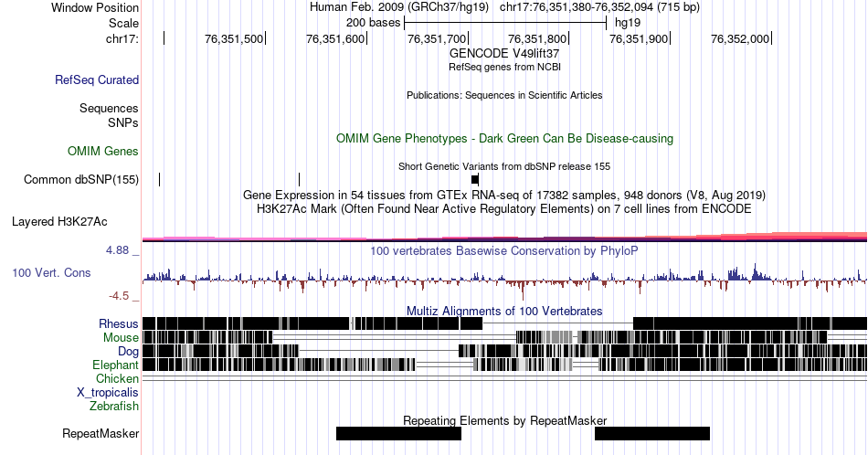This screenshot has width=868, height=455.
Task: Click the 76,351,600 ruler position
Action: 335,38
